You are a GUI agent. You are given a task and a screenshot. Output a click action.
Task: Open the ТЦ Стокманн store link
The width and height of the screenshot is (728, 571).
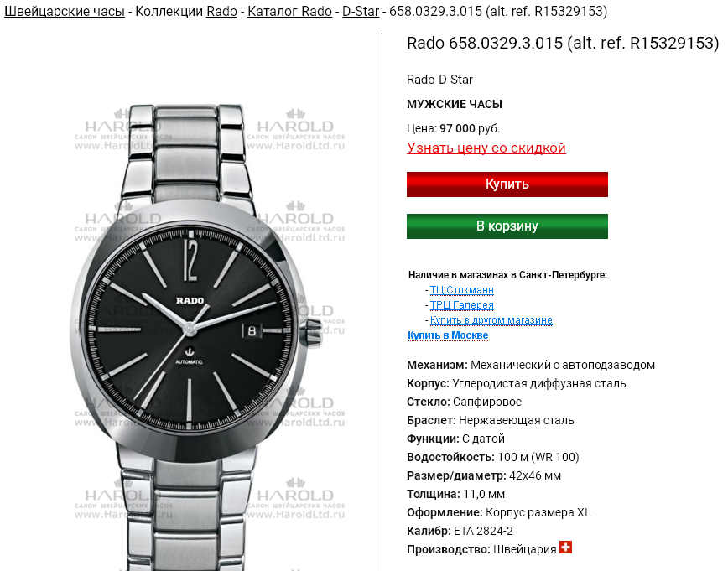461,289
